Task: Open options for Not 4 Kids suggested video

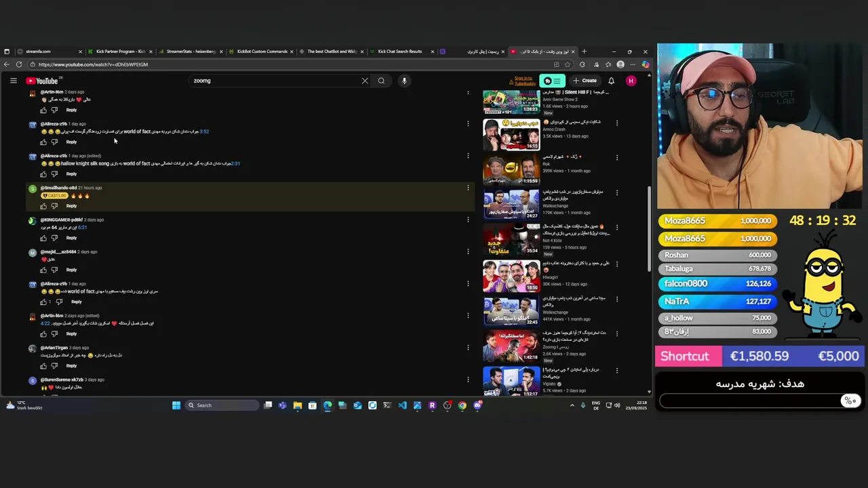Action: click(x=617, y=228)
